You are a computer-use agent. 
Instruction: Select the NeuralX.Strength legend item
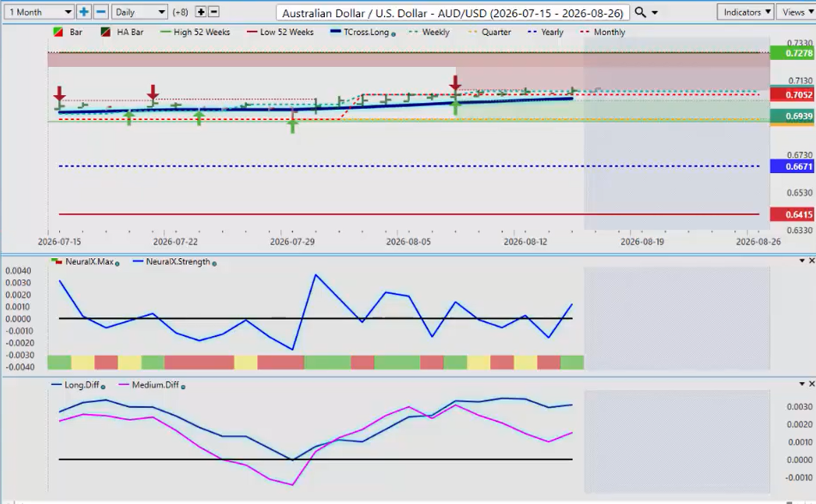pyautogui.click(x=171, y=262)
